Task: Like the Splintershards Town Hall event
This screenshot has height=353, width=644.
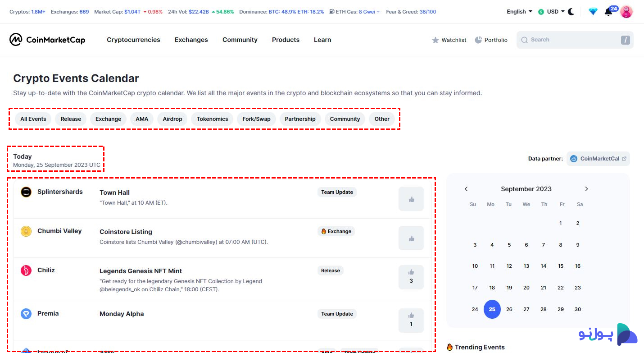Action: [411, 199]
